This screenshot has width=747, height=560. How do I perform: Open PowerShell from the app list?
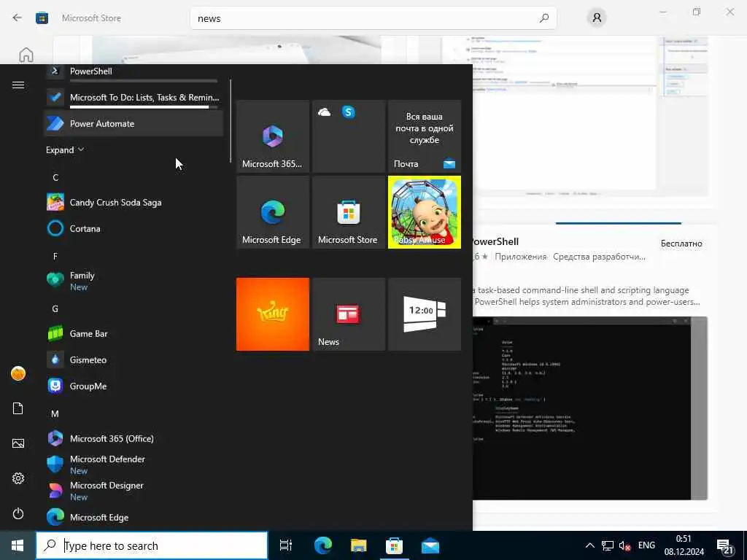133,71
